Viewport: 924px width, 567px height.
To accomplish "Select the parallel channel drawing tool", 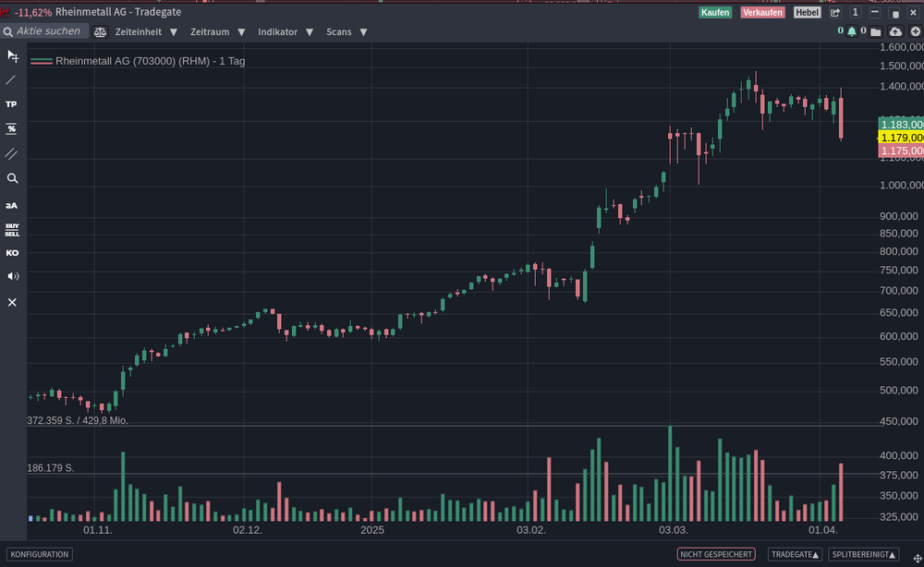I will (x=12, y=153).
